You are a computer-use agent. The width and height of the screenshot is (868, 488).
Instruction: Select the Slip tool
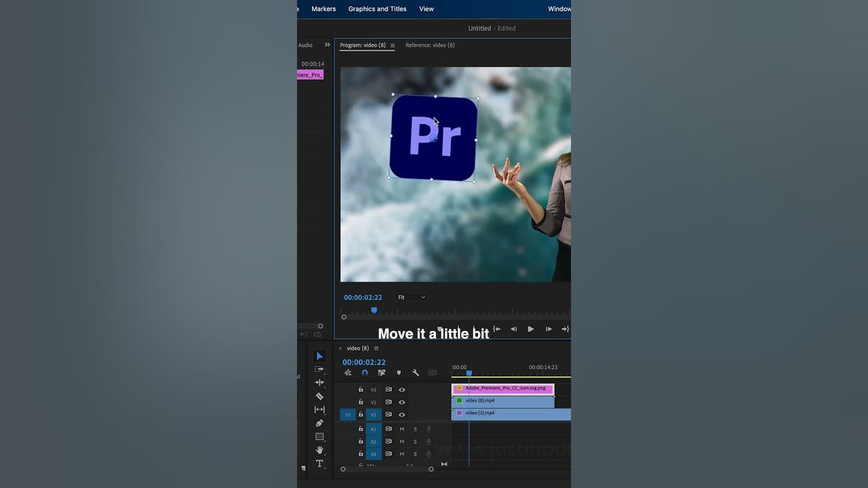click(x=319, y=409)
